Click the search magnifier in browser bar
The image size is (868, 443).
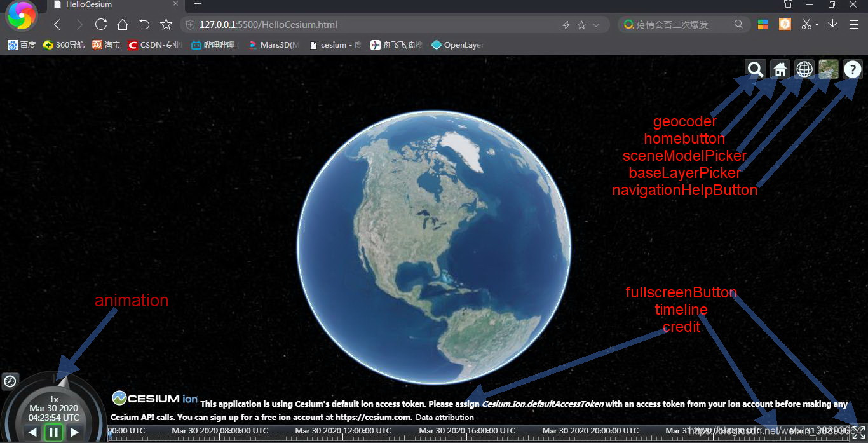738,24
